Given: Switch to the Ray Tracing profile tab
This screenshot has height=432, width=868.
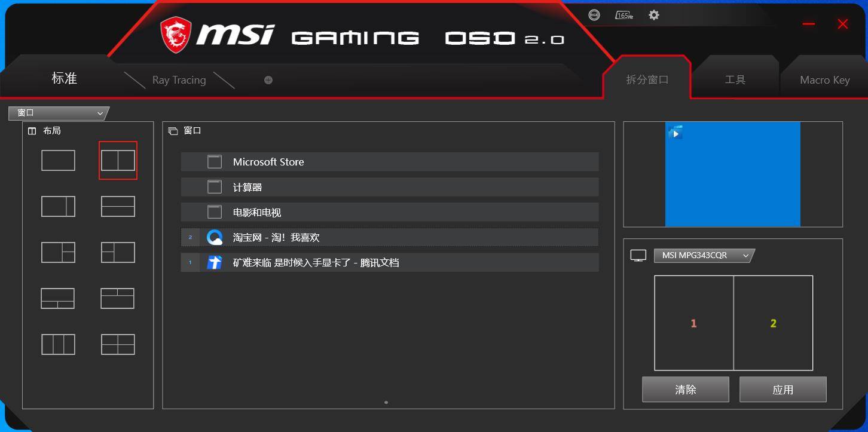Looking at the screenshot, I should 179,80.
